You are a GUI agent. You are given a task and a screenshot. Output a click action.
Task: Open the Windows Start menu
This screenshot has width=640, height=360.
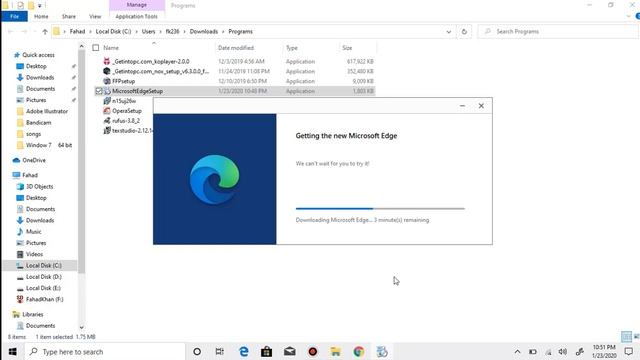12,351
